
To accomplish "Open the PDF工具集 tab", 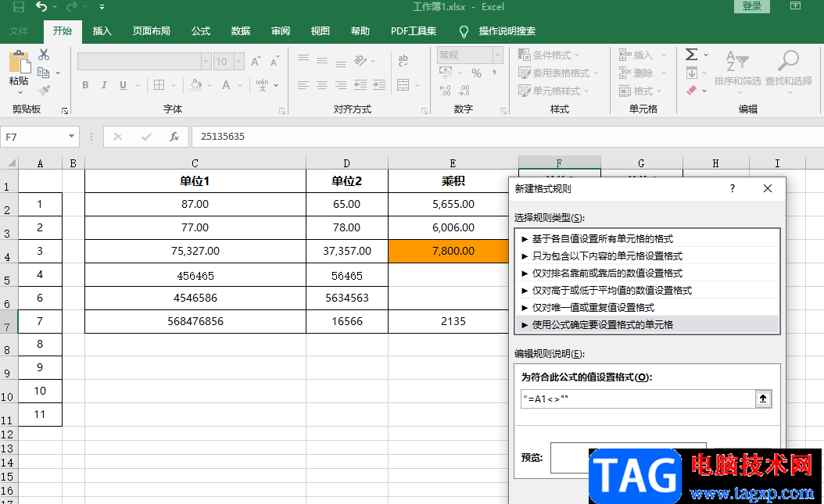I will (414, 31).
